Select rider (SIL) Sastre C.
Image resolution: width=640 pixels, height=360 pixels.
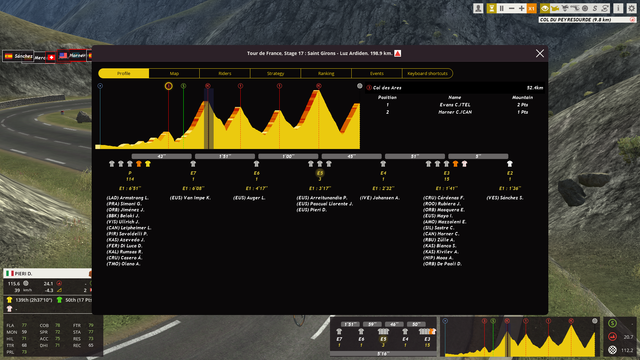pyautogui.click(x=438, y=228)
